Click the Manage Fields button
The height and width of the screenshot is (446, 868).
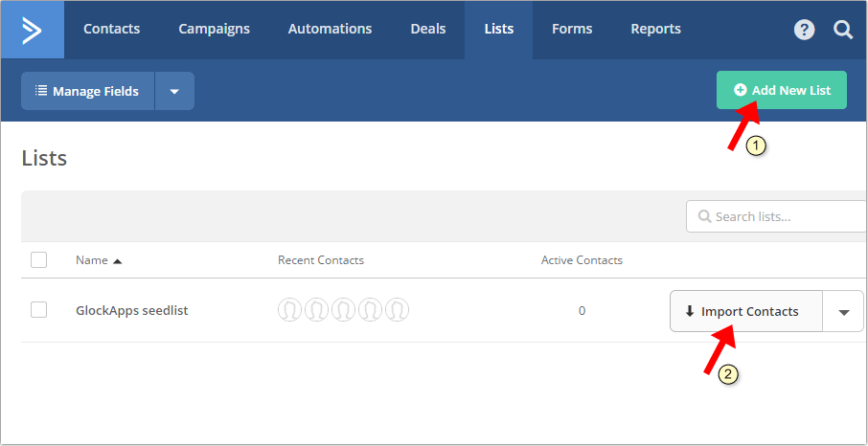coord(87,91)
